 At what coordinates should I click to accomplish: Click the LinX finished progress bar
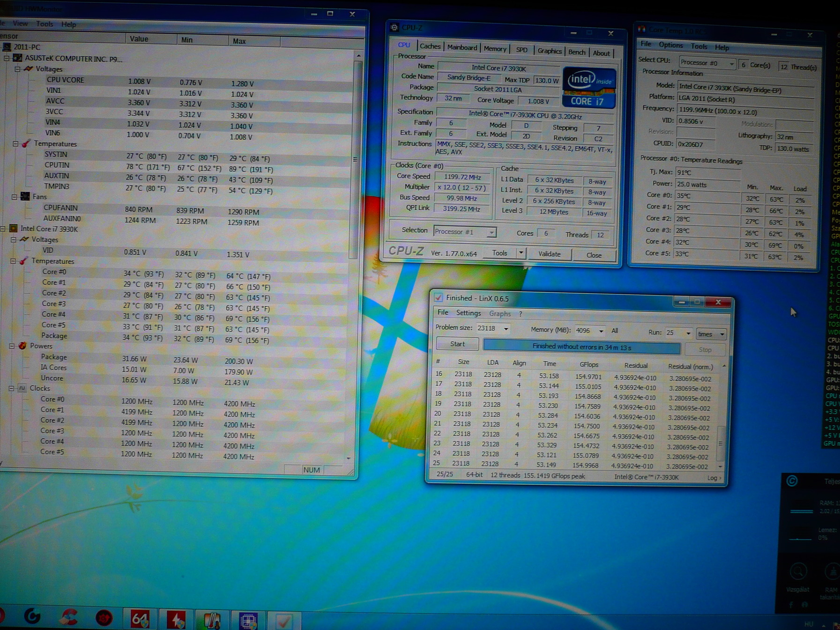tap(581, 347)
